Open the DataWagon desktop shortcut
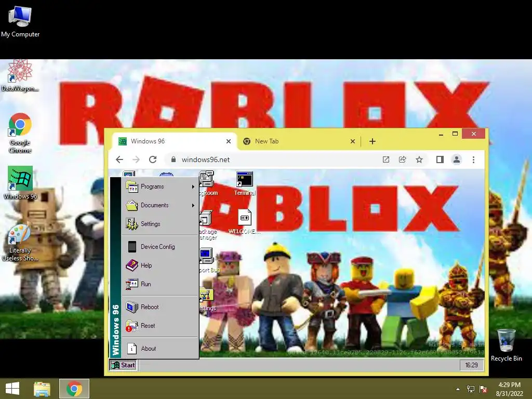The image size is (532, 399). tap(20, 75)
